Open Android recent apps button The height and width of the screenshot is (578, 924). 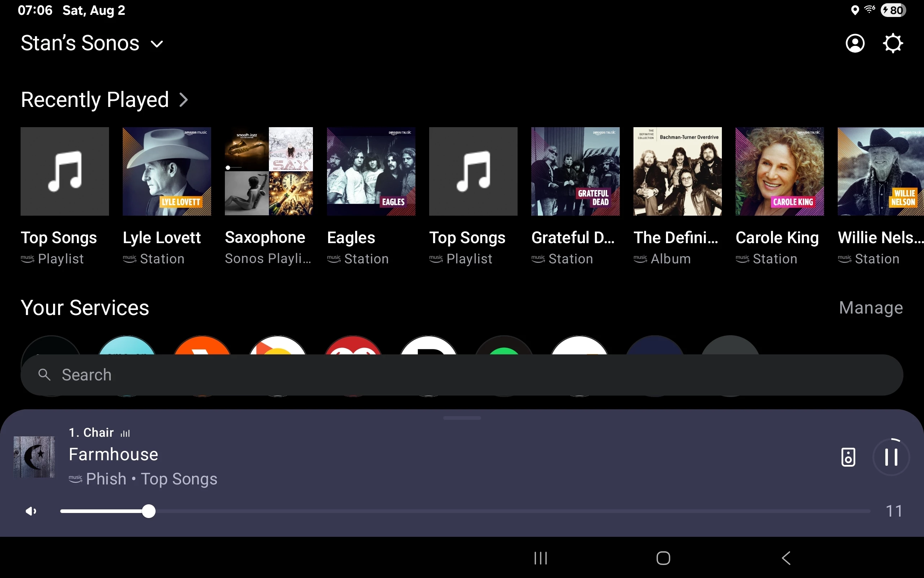tap(541, 558)
